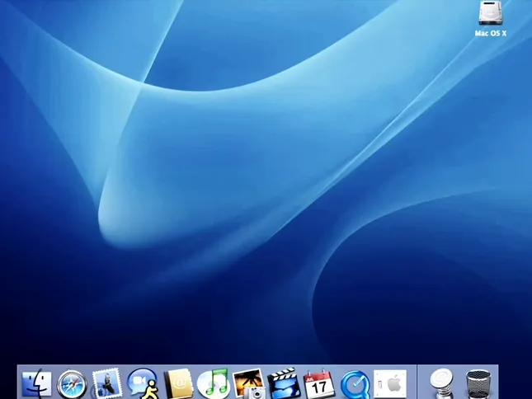Open the Mail stamp icon

(107, 383)
